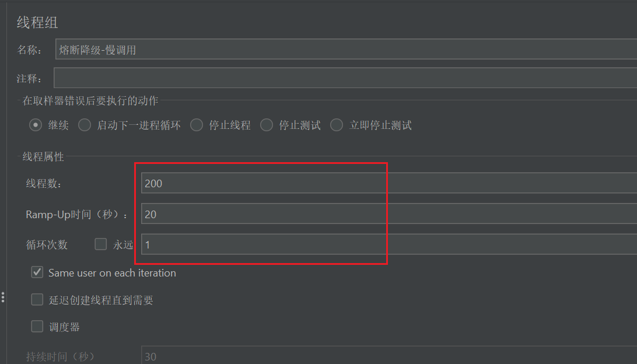Select the 启动下一进程循环 radio option
The height and width of the screenshot is (364, 637).
tap(85, 125)
